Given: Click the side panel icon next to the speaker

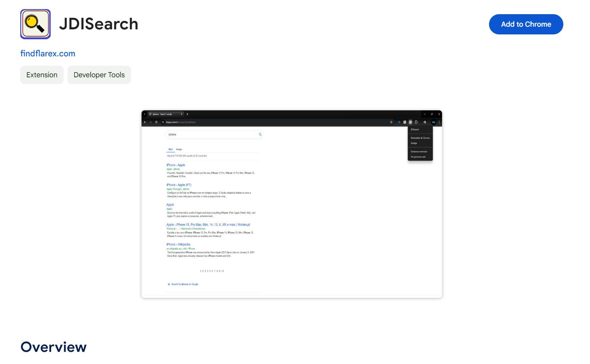Looking at the screenshot, I should coord(405,122).
